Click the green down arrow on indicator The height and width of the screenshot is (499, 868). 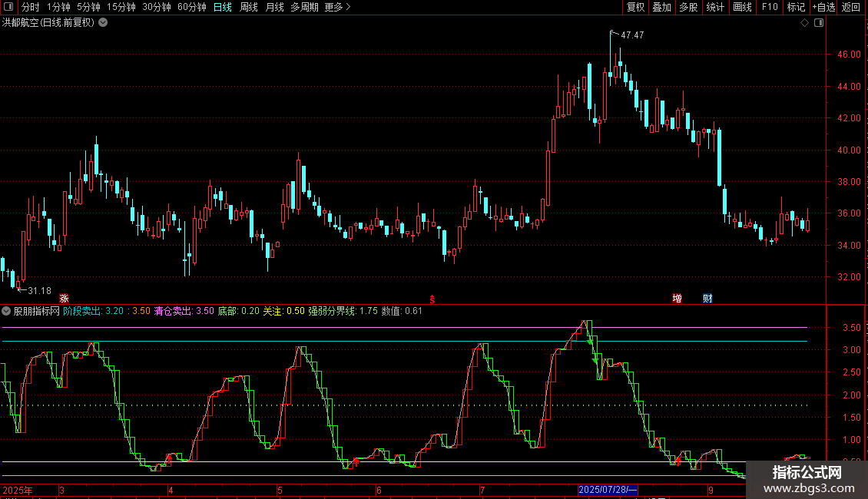[x=595, y=359]
